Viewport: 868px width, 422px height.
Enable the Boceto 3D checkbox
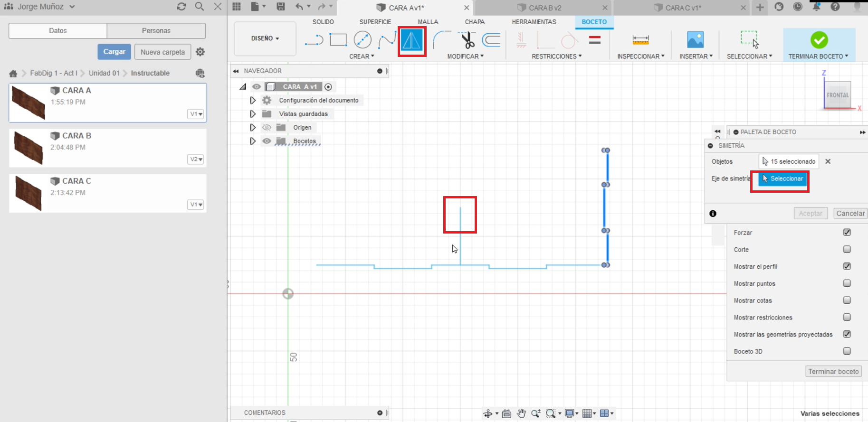pyautogui.click(x=847, y=351)
